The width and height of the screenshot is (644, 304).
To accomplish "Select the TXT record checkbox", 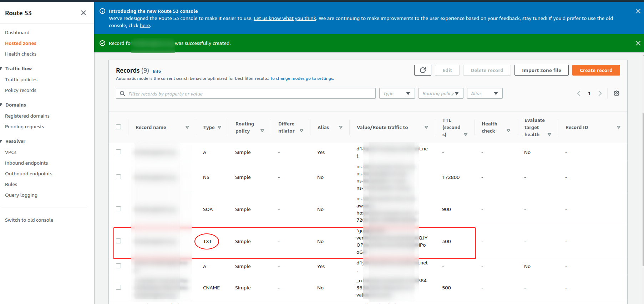I will pos(118,241).
